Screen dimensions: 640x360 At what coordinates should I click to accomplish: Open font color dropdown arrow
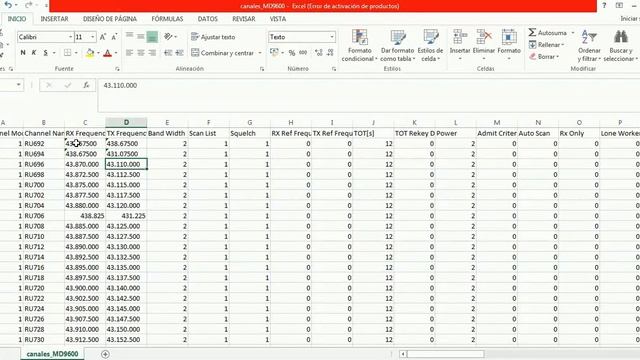(116, 53)
